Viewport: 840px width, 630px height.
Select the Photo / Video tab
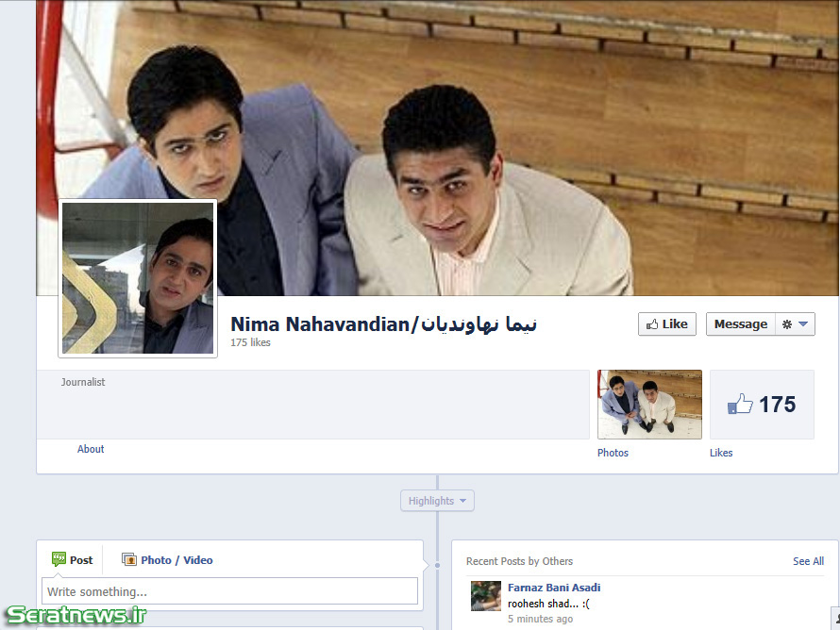coord(167,560)
